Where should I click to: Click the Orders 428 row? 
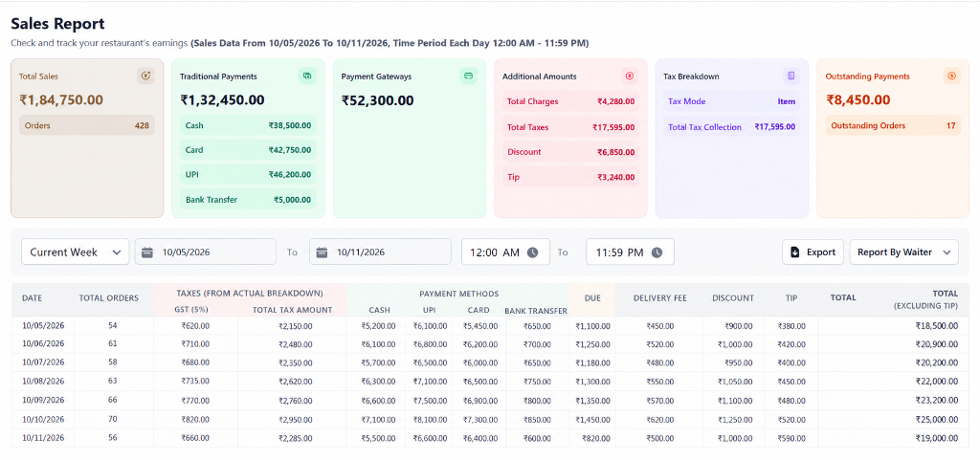pos(87,125)
